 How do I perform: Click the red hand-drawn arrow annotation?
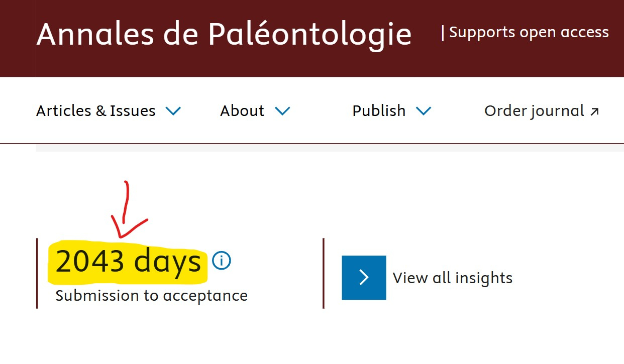[125, 211]
